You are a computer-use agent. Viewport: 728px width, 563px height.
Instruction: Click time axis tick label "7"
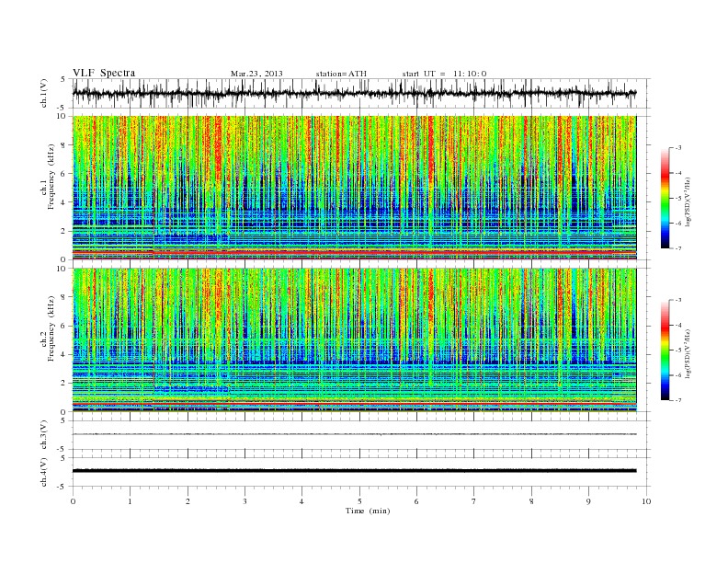click(474, 501)
